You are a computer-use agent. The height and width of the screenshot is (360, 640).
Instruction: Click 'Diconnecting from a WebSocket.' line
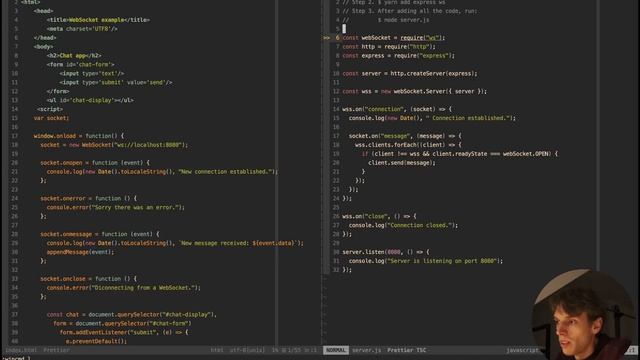(x=124, y=288)
